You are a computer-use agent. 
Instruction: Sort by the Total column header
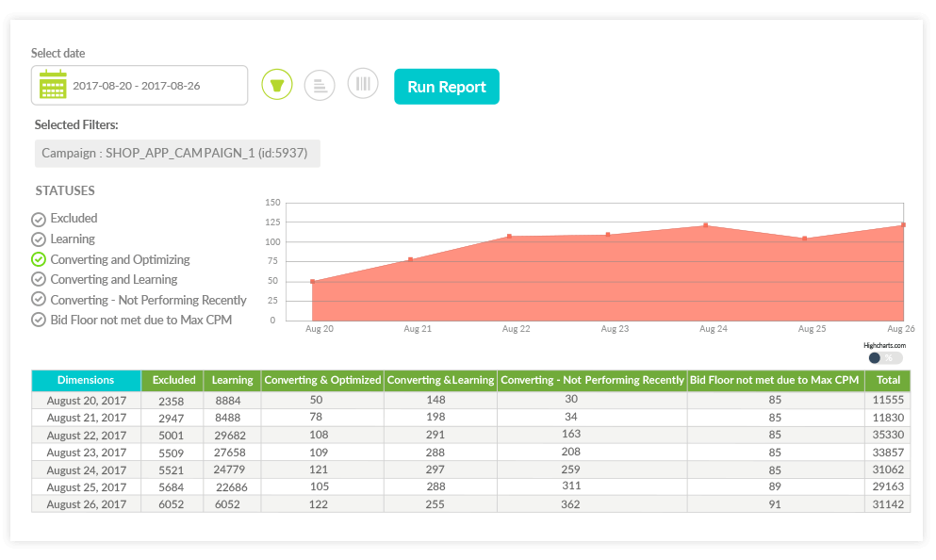tap(888, 380)
